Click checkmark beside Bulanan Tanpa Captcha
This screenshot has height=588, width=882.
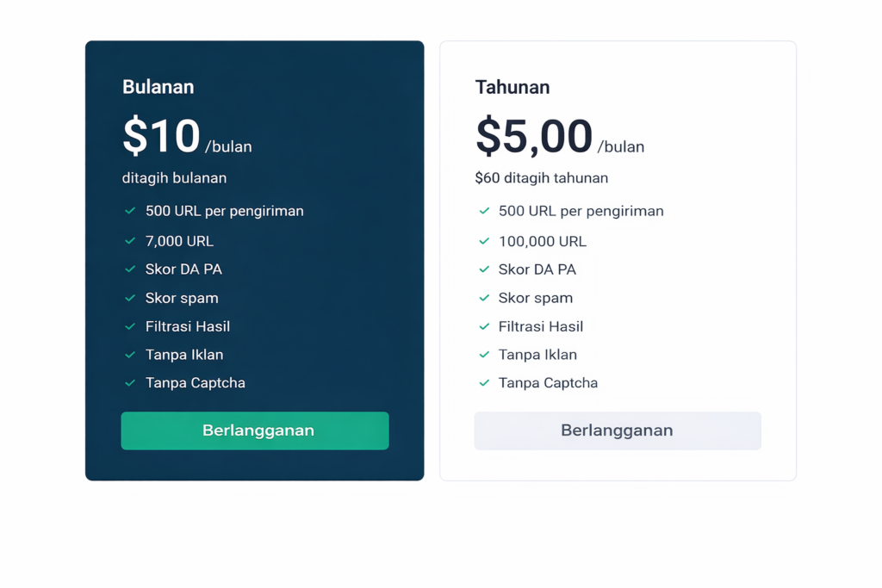[130, 383]
